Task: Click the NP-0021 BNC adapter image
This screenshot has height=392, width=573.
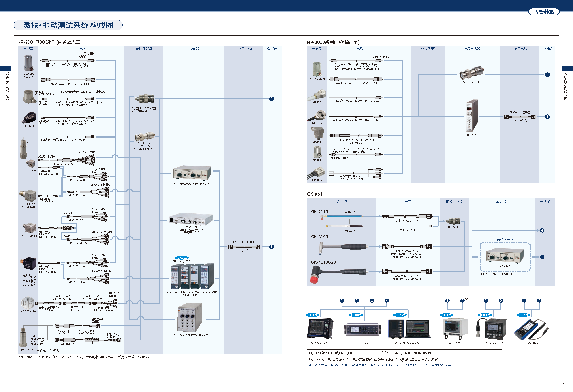Action: click(x=145, y=99)
